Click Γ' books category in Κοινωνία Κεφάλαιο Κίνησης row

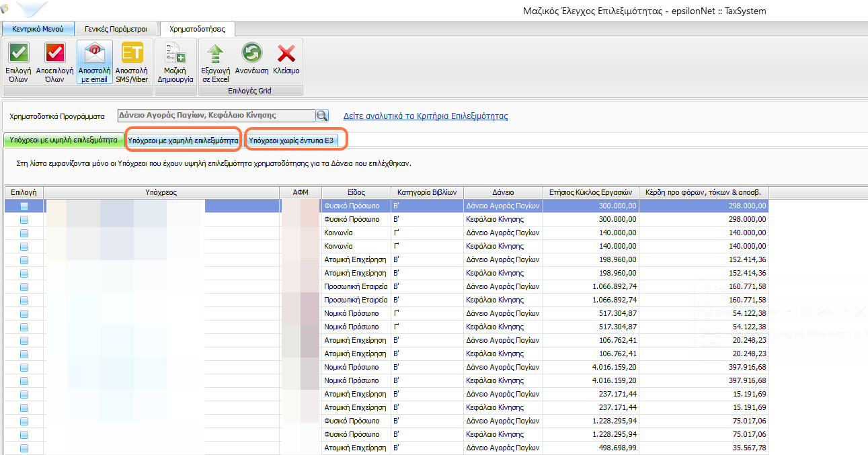pyautogui.click(x=427, y=246)
